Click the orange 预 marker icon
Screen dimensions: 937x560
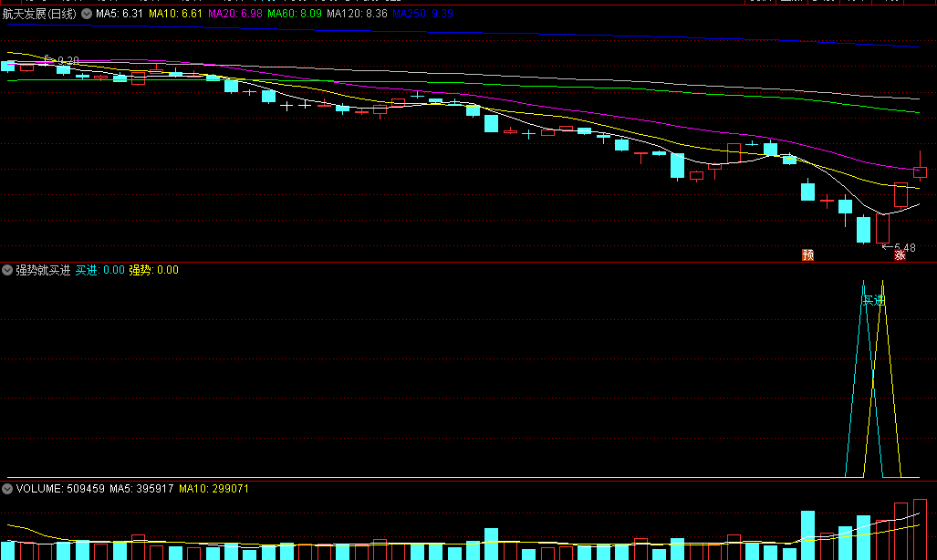[x=808, y=255]
